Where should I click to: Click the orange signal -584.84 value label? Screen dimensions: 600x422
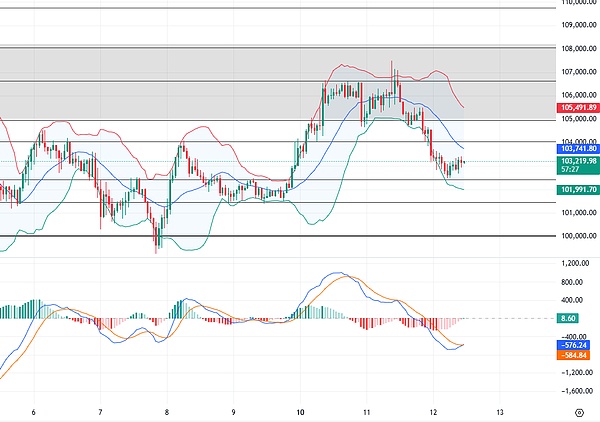577,353
